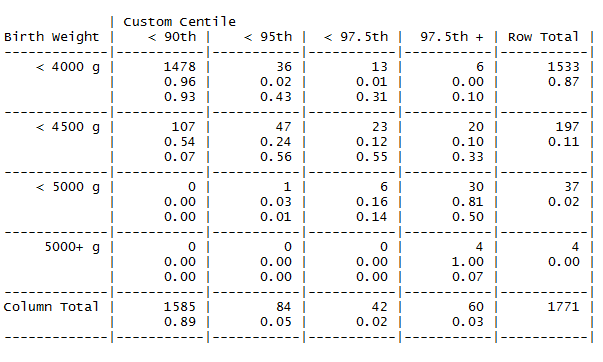Image resolution: width=603 pixels, height=362 pixels.
Task: Select the Birth Weight row header
Action: click(52, 37)
